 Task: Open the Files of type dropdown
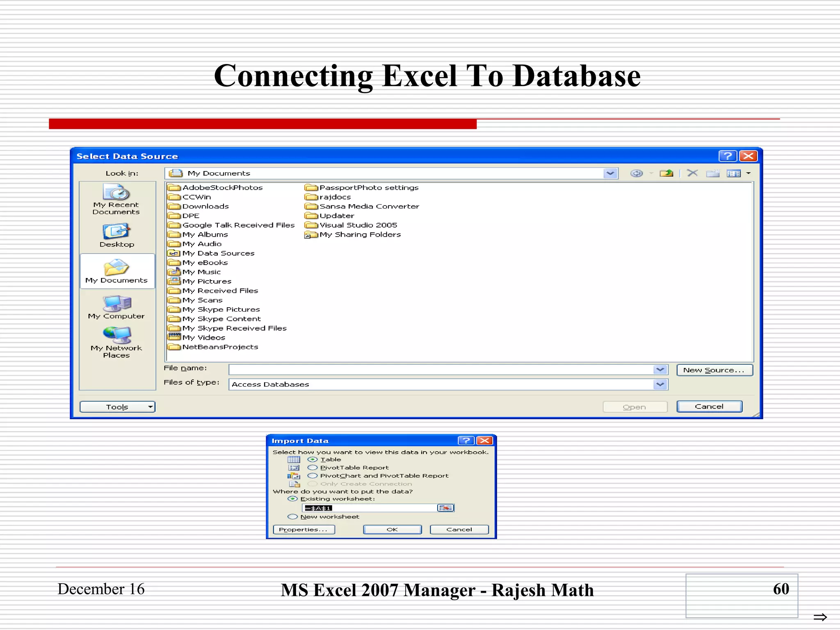tap(660, 384)
